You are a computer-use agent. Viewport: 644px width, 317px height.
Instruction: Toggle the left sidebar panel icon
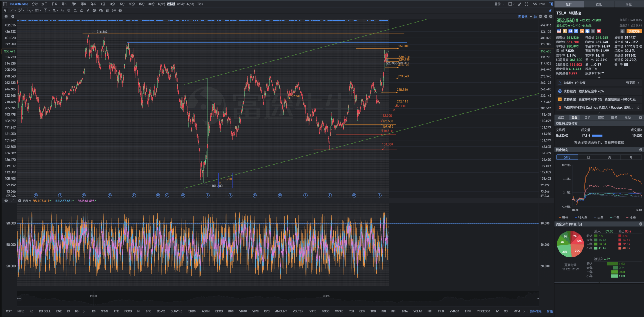pos(5,4)
